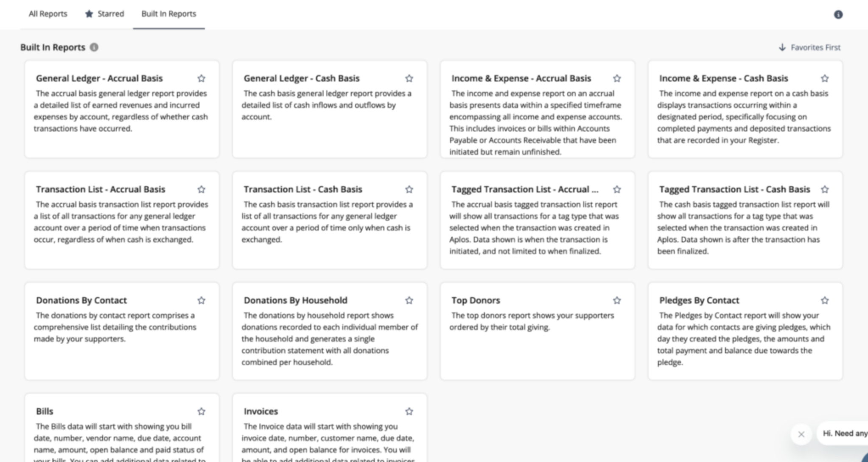Open the Tagged Transaction List - Cash Basis report
This screenshot has height=462, width=868.
tap(745, 220)
